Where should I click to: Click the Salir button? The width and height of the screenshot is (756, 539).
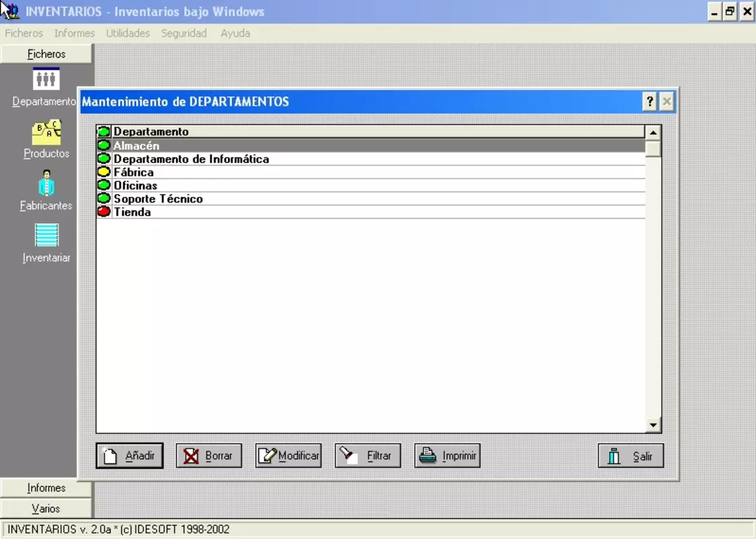(631, 455)
